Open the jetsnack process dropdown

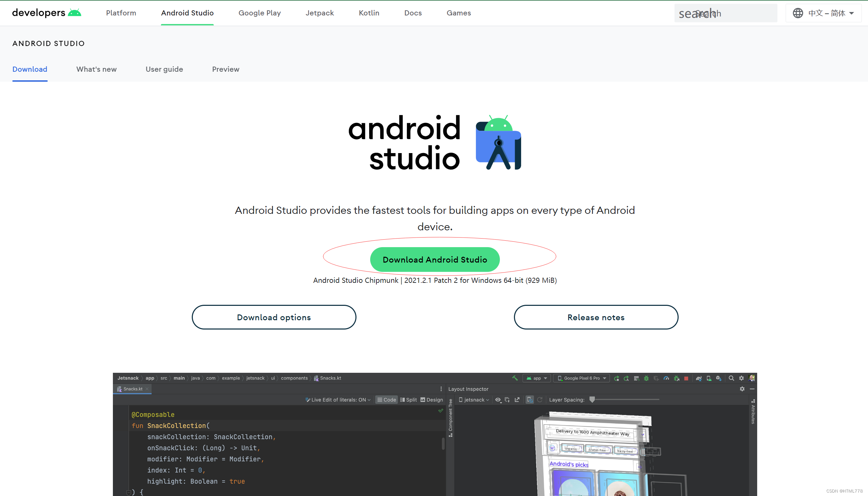[474, 400]
